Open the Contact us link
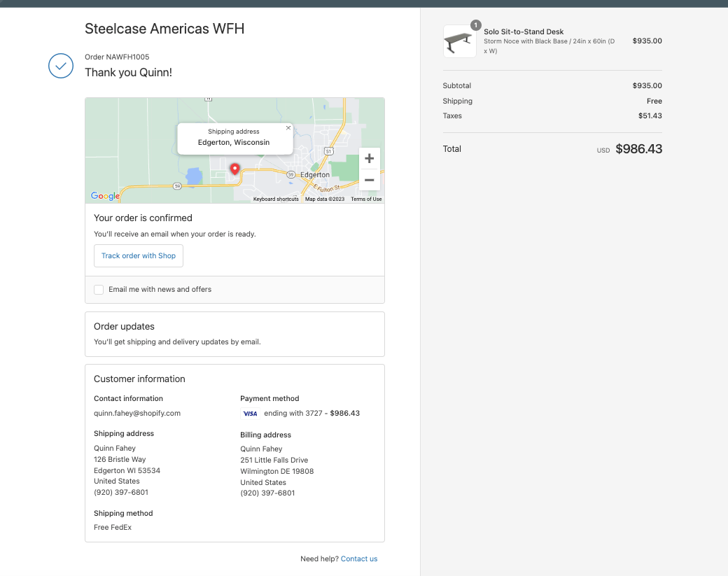728x576 pixels. pos(359,559)
